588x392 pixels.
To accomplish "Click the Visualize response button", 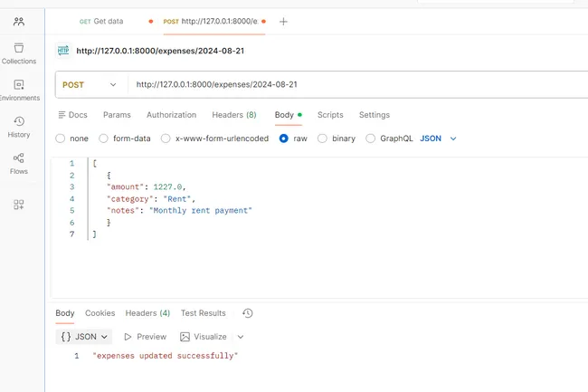I will (206, 337).
